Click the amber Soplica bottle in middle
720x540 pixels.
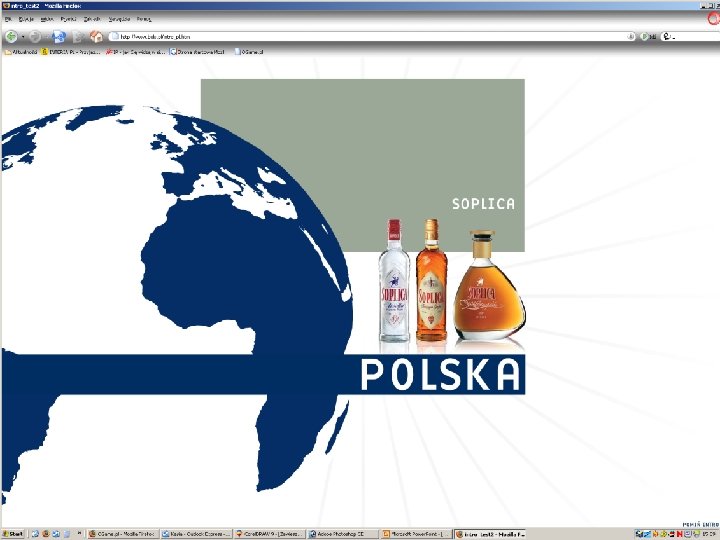[431, 280]
